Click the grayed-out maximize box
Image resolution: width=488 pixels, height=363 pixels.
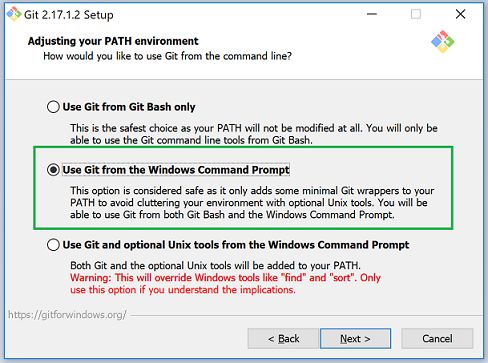click(416, 14)
